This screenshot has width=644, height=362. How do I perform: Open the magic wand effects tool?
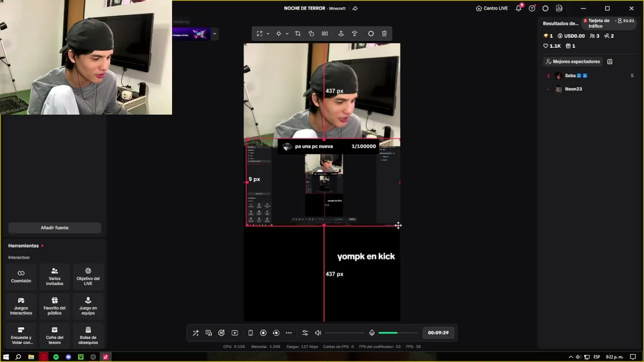pos(196,333)
